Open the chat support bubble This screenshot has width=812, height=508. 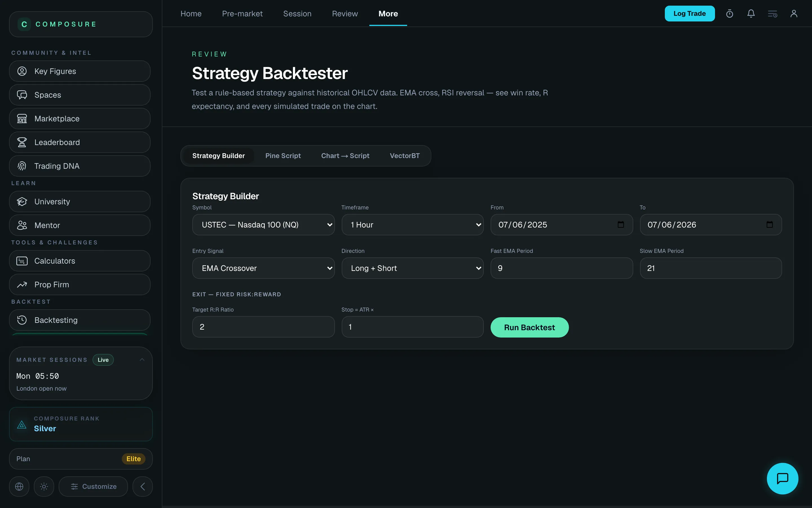782,478
